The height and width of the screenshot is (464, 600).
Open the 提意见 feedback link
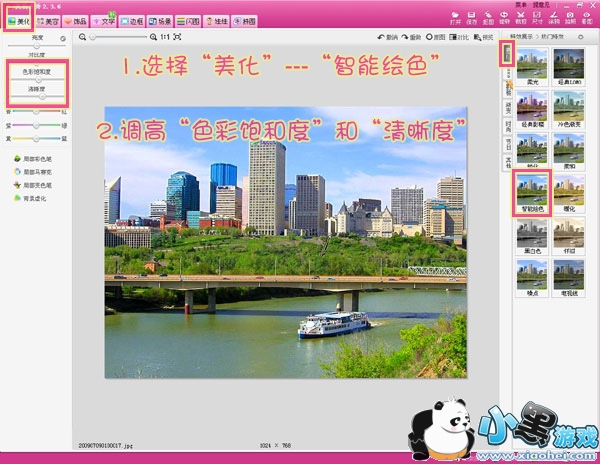click(x=541, y=5)
